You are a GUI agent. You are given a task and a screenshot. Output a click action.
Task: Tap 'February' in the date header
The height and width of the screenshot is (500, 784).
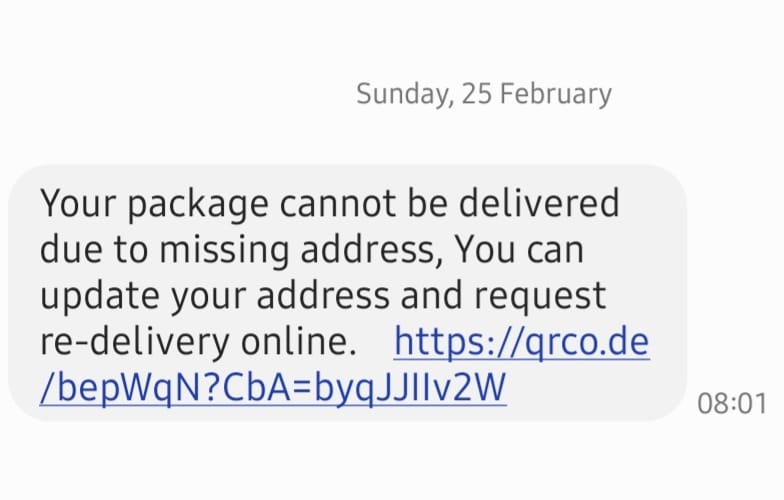556,94
